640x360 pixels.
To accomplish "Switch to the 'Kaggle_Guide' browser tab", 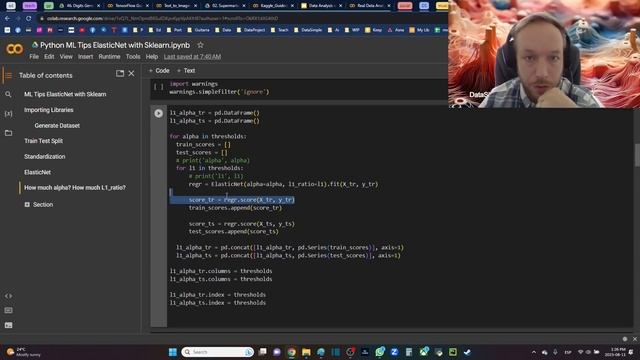I will [x=272, y=6].
